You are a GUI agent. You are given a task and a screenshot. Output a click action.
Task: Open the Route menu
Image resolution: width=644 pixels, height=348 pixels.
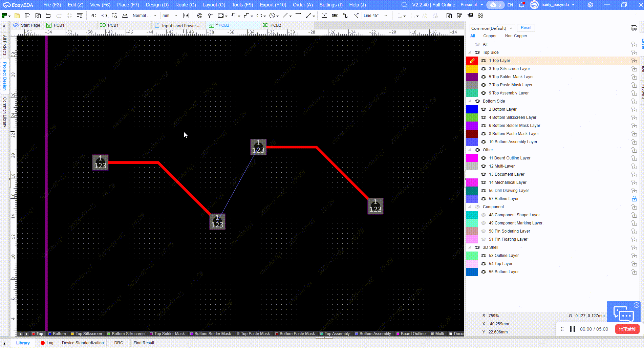pos(186,5)
